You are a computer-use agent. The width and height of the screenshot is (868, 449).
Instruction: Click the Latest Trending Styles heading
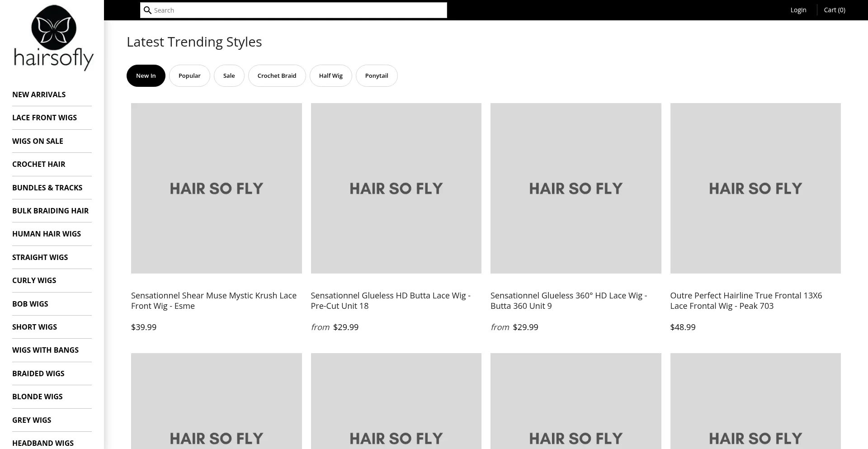(194, 42)
